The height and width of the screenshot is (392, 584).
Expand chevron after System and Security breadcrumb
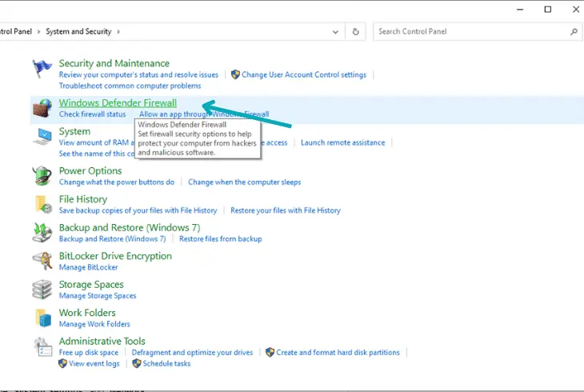(x=118, y=32)
